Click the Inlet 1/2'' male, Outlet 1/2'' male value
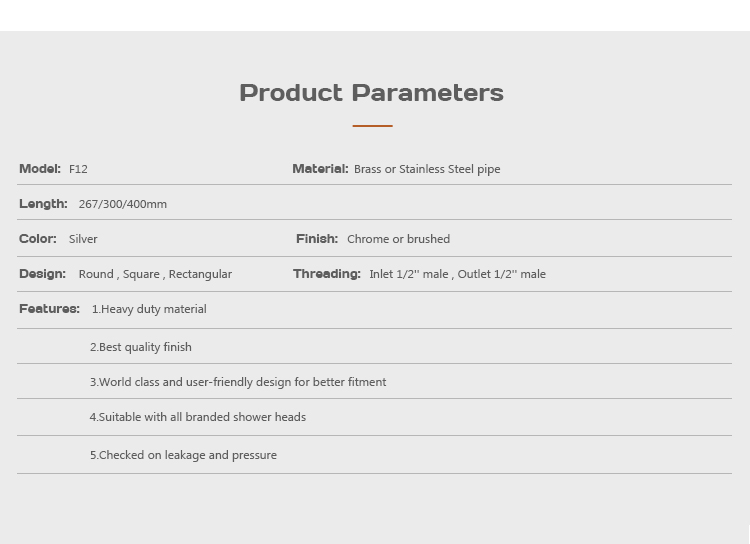The image size is (750, 544). coord(457,275)
